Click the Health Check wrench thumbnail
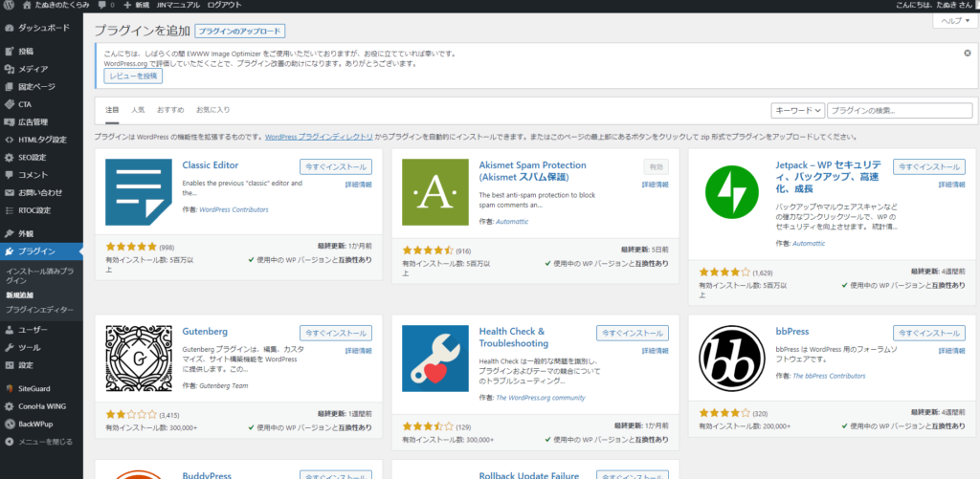Screen dimensions: 980x479 coord(435,359)
